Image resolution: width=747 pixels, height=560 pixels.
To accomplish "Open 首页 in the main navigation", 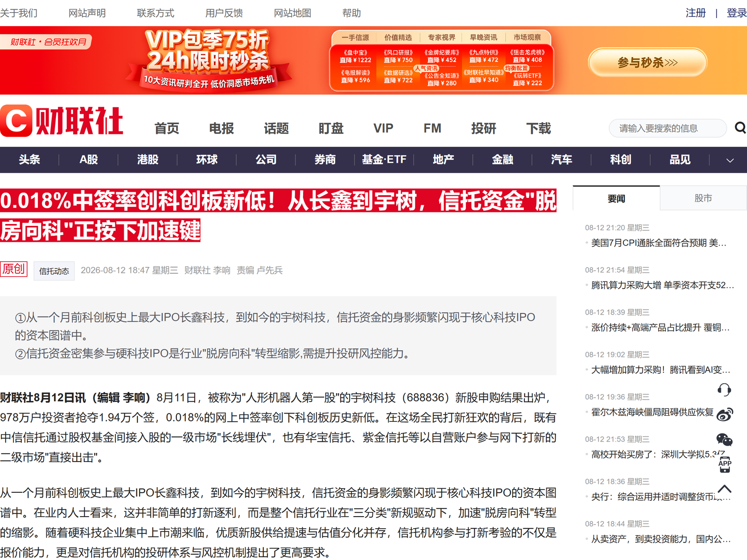I will (167, 128).
